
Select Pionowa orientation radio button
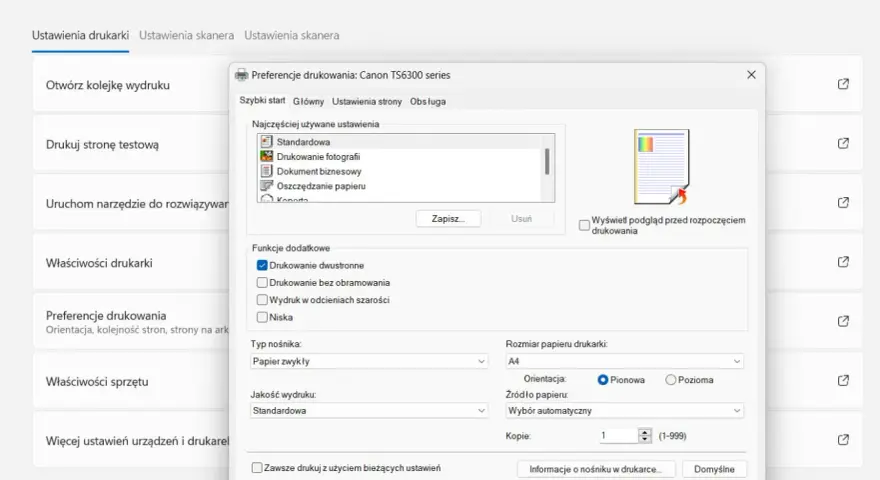(x=603, y=380)
